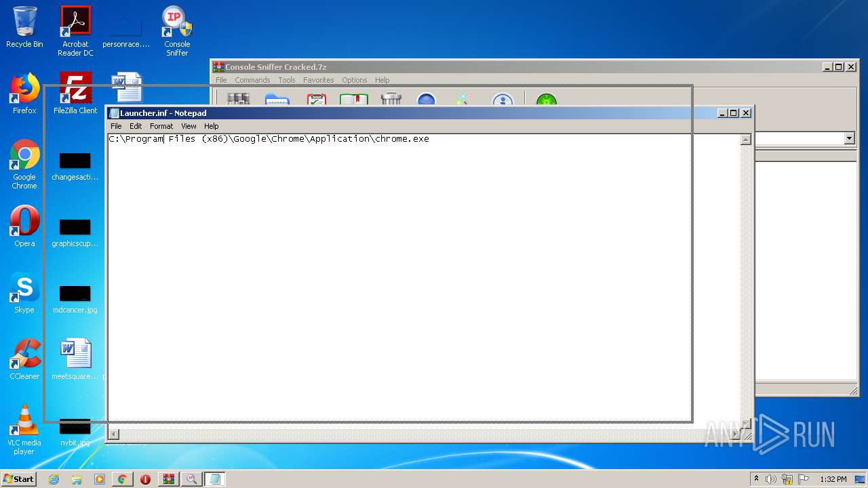Switch to Notepad via taskbar button
The width and height of the screenshot is (868, 488).
pyautogui.click(x=214, y=479)
